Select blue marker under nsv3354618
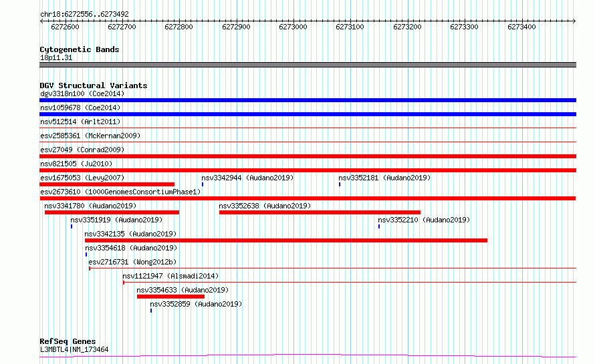The width and height of the screenshot is (595, 364). (86, 254)
